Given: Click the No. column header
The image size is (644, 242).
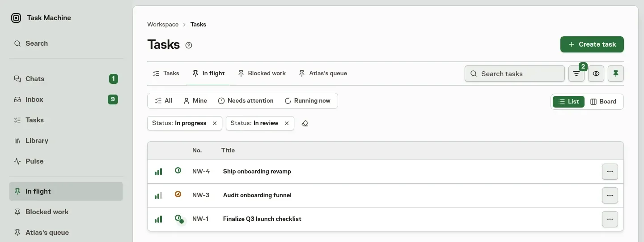Looking at the screenshot, I should pyautogui.click(x=197, y=151).
